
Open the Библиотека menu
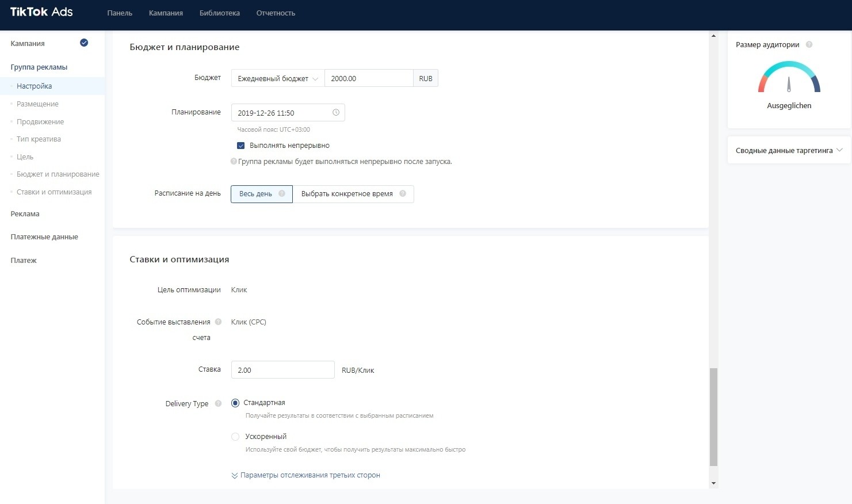tap(220, 13)
